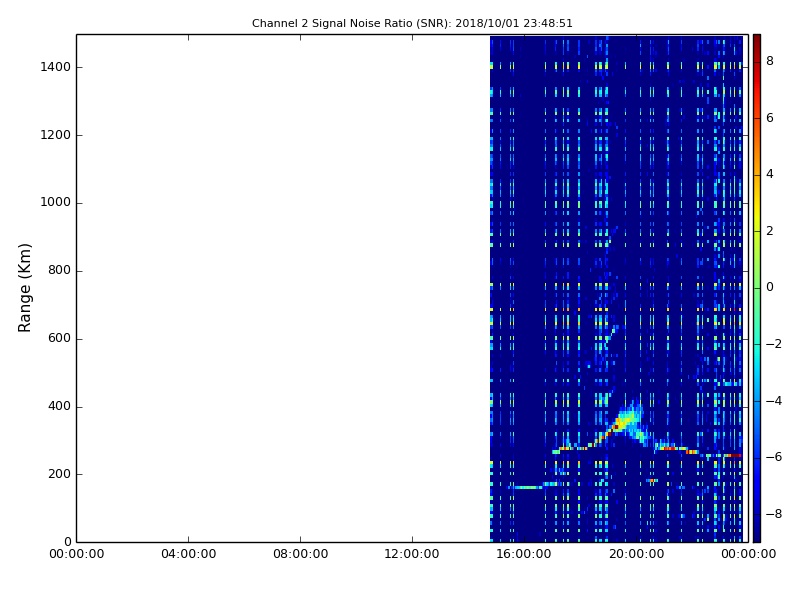Click the 1400 range tick label

click(x=55, y=67)
